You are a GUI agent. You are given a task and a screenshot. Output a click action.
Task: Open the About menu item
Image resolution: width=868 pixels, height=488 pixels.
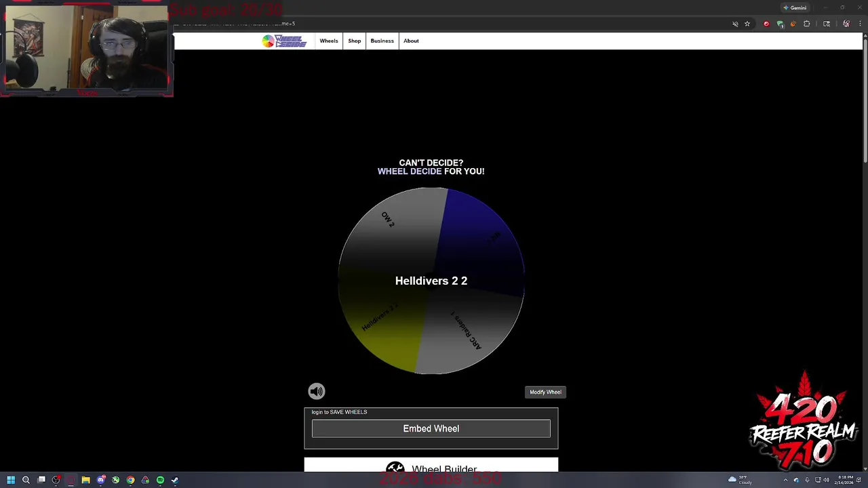coord(411,41)
